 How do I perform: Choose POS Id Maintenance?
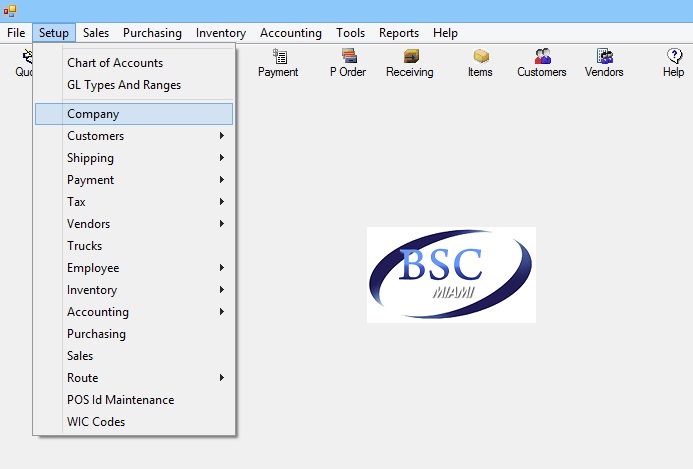[x=134, y=400]
